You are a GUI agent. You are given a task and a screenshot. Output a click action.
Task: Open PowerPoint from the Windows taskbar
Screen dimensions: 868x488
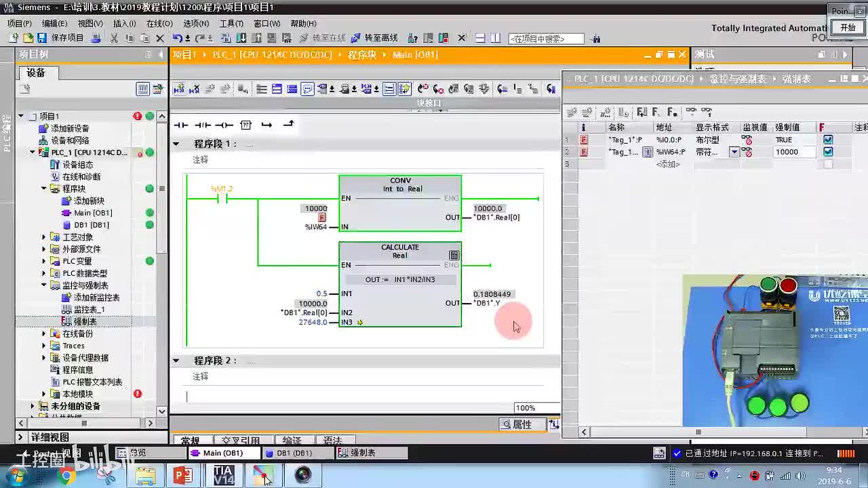coord(183,476)
